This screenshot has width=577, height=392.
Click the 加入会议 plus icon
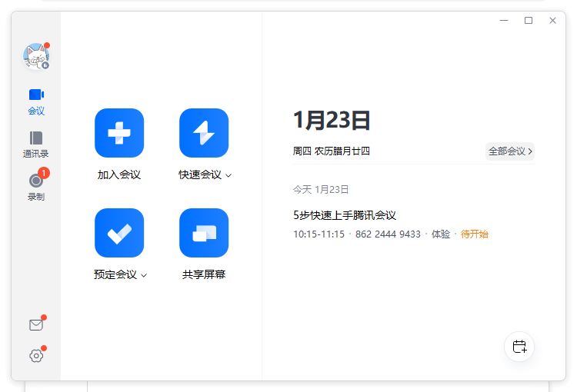tap(119, 133)
